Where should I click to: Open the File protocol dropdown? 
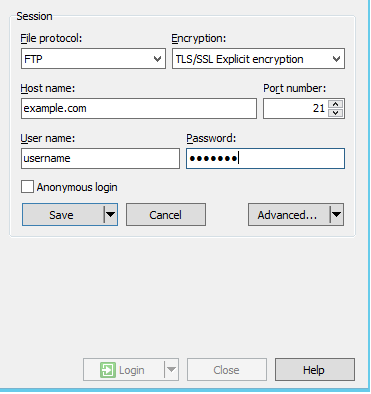point(93,59)
